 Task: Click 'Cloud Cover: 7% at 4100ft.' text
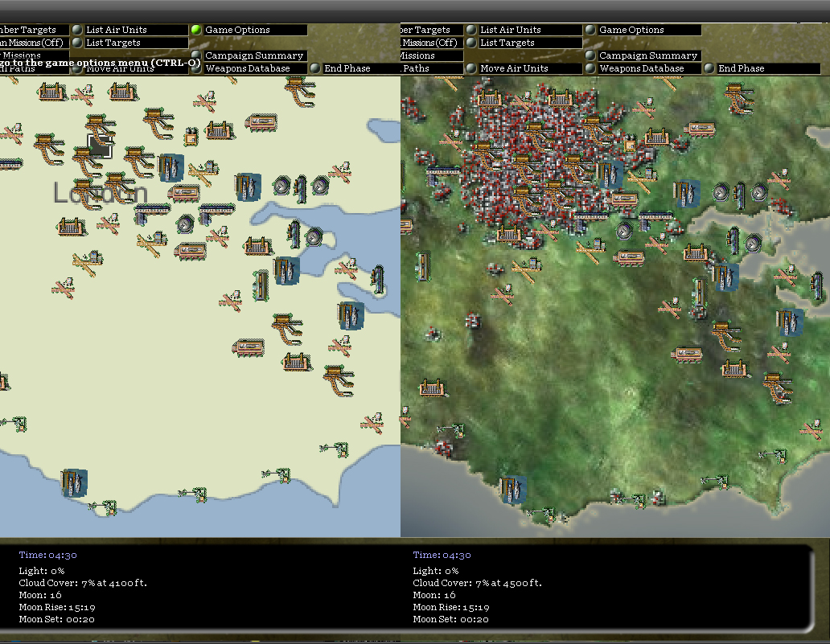click(83, 583)
